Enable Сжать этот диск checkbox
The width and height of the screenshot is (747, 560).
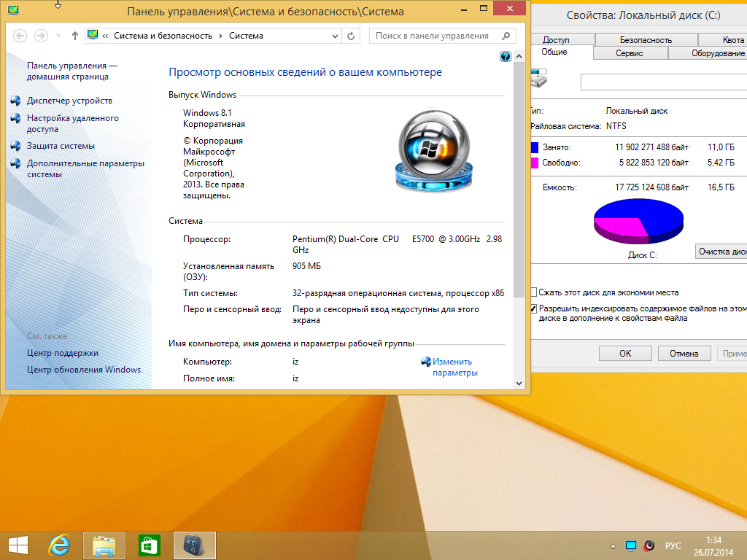point(534,292)
